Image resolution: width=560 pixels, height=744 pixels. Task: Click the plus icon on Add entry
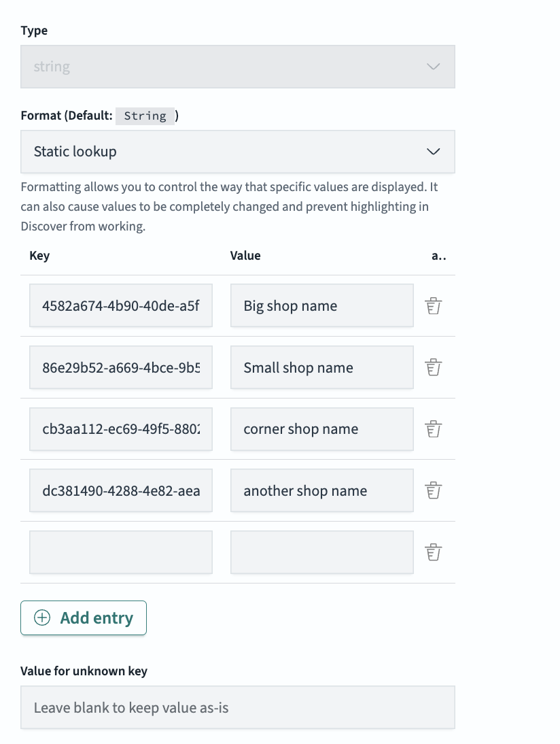tap(41, 618)
